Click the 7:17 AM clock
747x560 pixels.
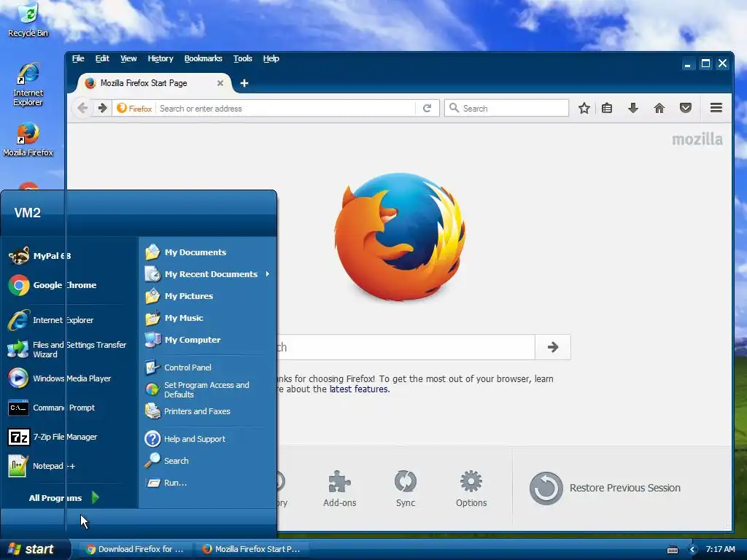pos(720,549)
